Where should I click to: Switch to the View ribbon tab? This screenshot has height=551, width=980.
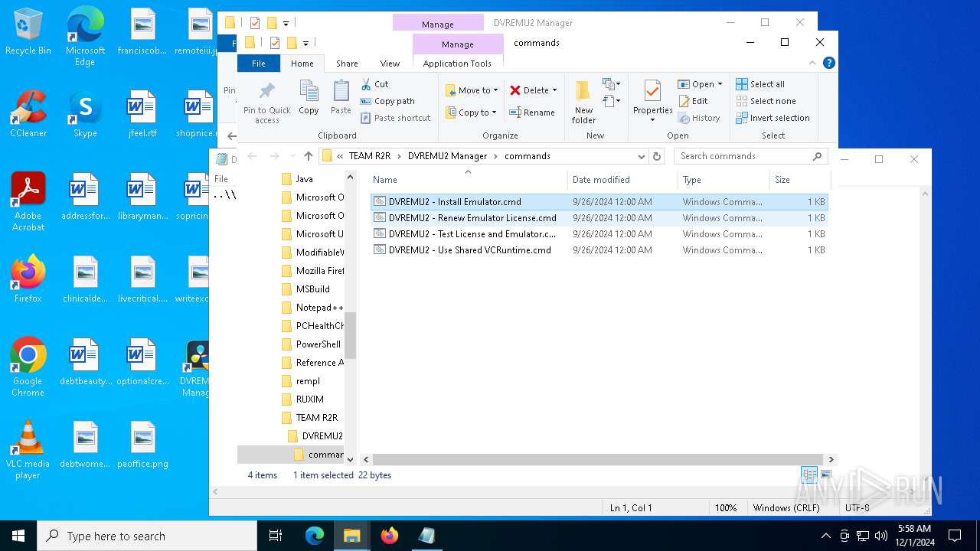point(390,64)
